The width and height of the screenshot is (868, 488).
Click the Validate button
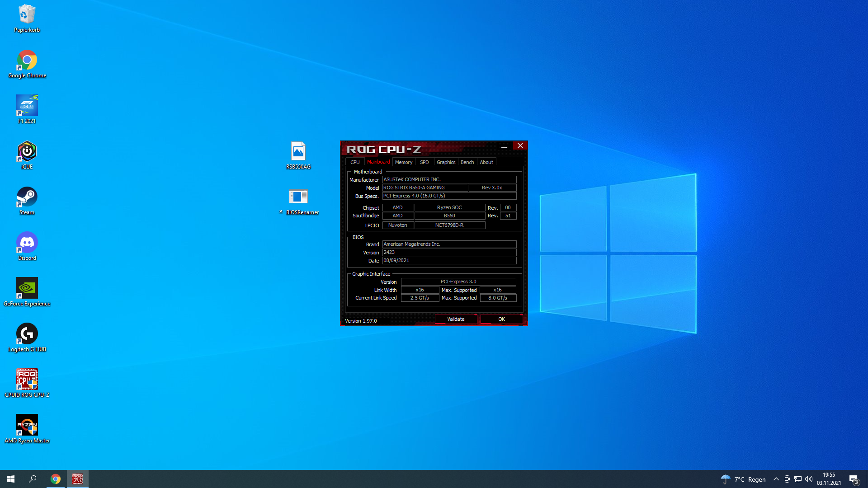point(456,319)
